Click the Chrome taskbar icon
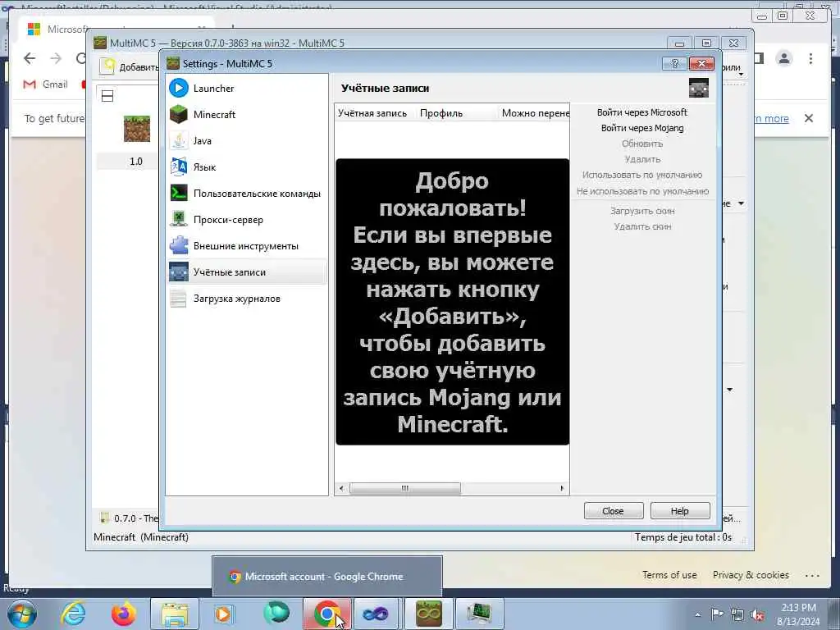840x630 pixels. pos(327,614)
